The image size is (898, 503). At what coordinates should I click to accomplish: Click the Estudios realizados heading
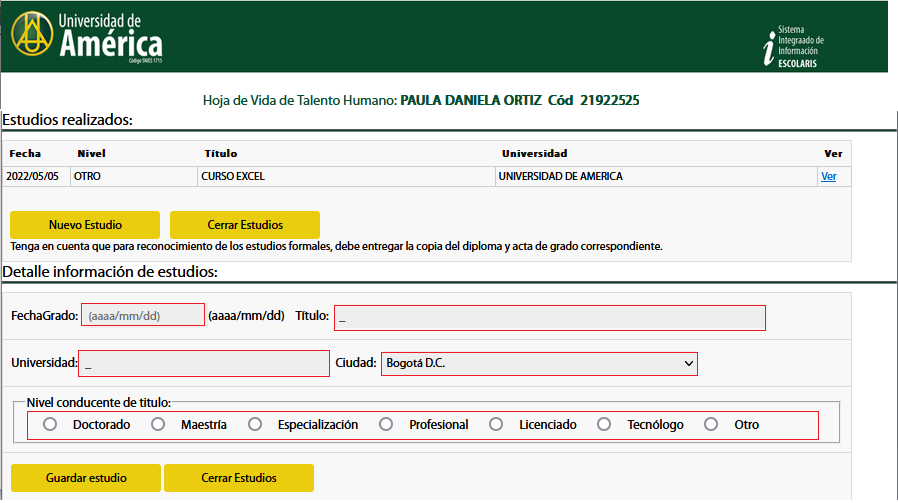pyautogui.click(x=68, y=120)
